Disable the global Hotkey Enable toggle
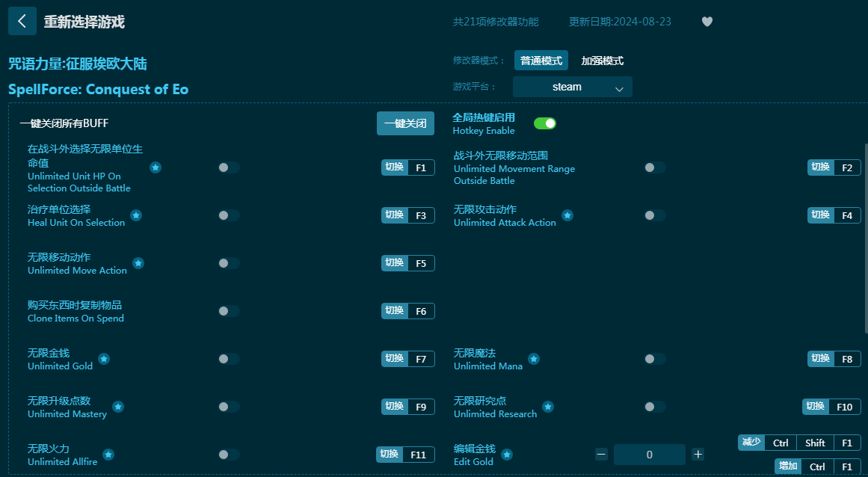868x477 pixels. tap(544, 123)
